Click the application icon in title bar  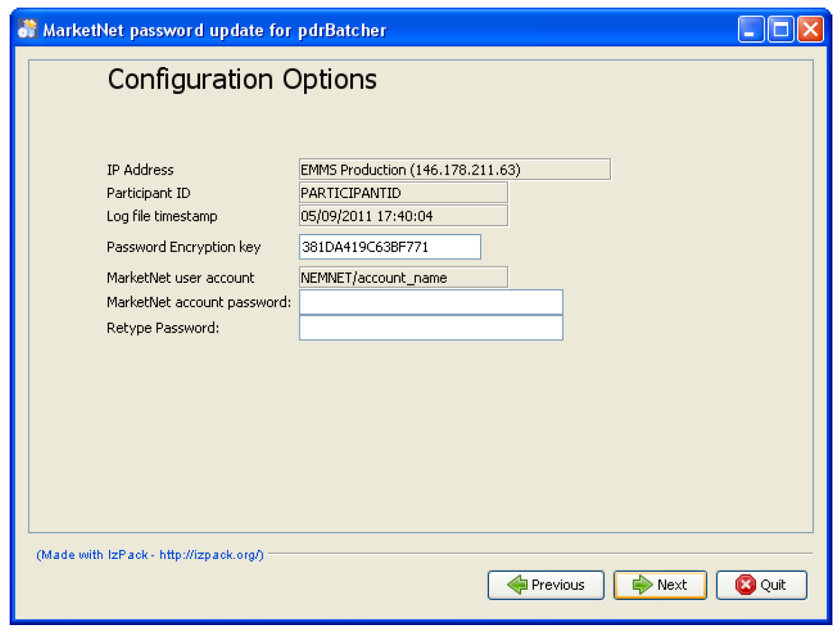27,30
